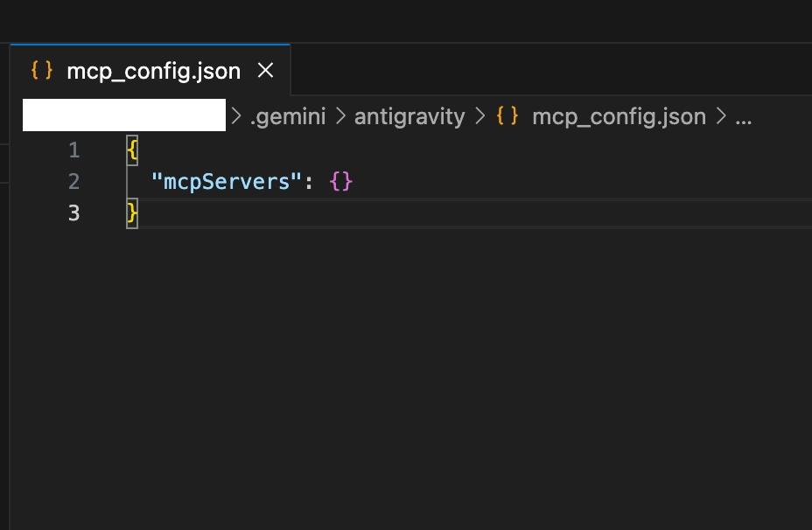Select line number 1 in the gutter
The height and width of the screenshot is (530, 812).
coord(73,150)
